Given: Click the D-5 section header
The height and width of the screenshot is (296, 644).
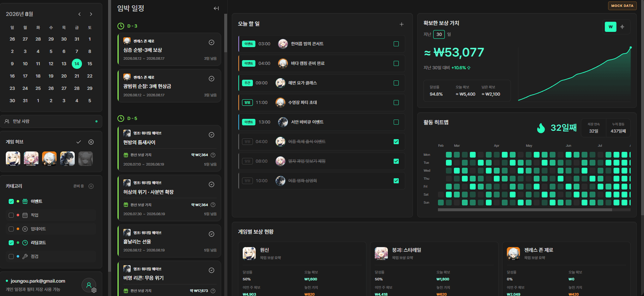Looking at the screenshot, I should [127, 118].
